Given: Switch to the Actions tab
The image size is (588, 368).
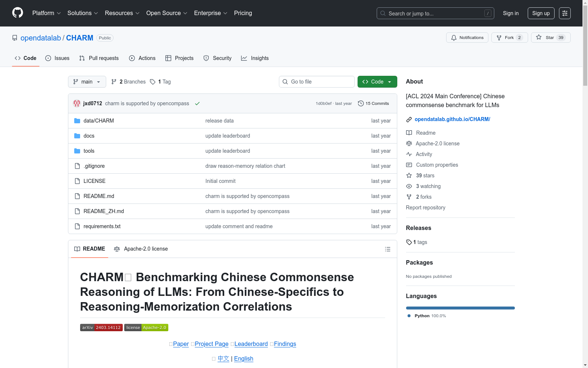Looking at the screenshot, I should point(142,58).
